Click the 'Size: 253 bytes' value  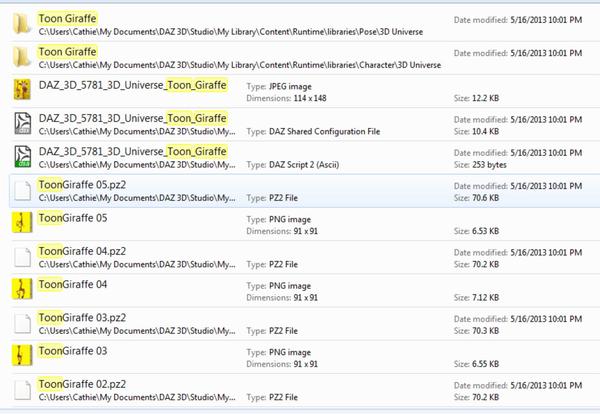480,165
